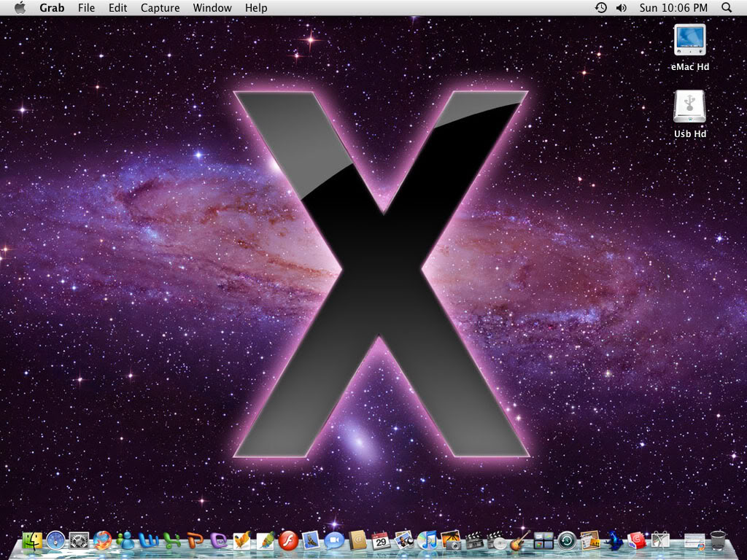Viewport: 747px width, 560px height.
Task: Open the Trash in the Dock
Action: [x=718, y=541]
